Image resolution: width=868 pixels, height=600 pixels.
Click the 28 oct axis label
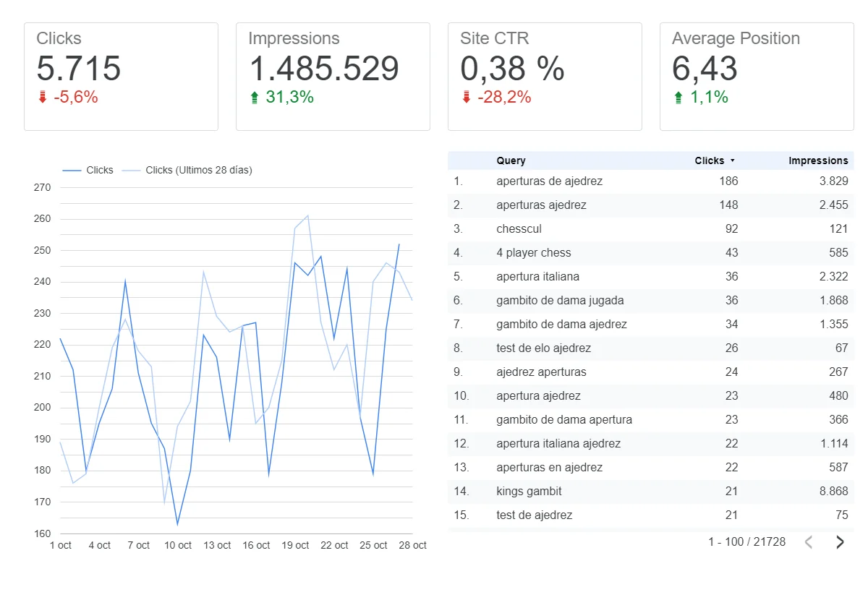coord(413,546)
